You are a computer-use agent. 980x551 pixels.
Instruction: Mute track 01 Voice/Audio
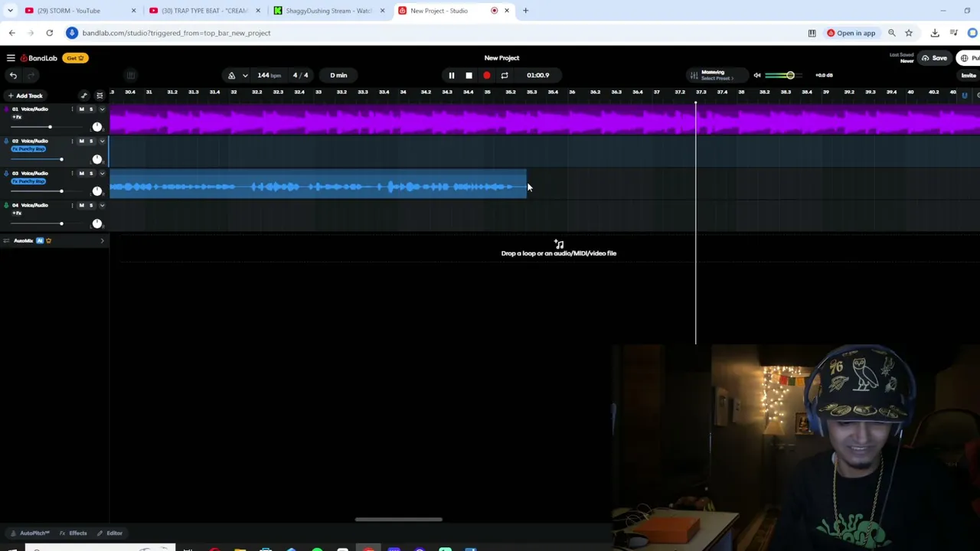(x=82, y=109)
